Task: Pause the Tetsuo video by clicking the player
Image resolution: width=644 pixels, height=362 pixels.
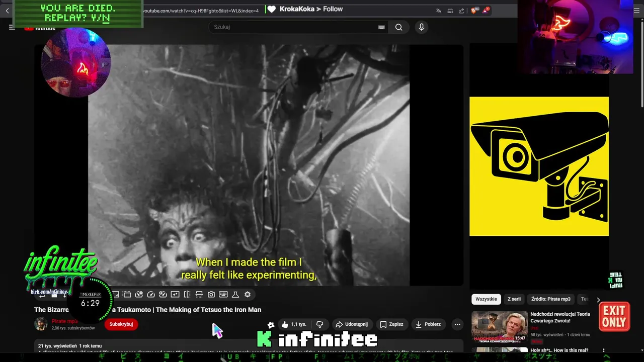Action: (x=249, y=165)
